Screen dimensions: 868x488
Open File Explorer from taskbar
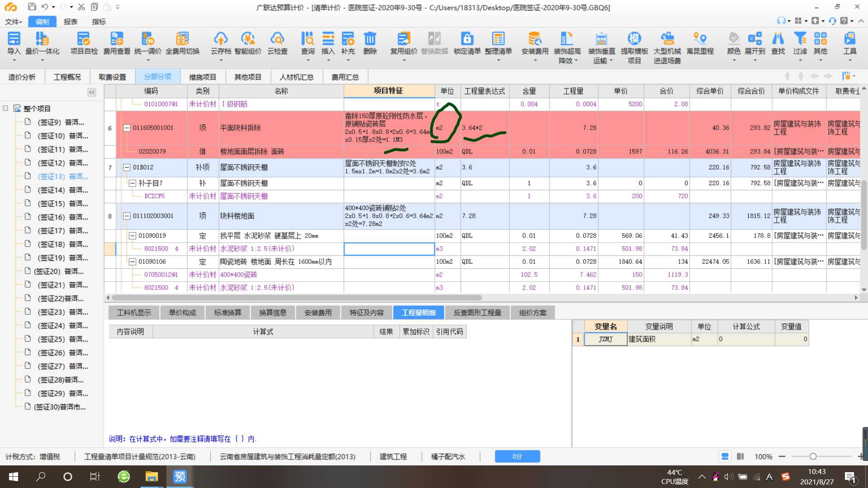[x=151, y=477]
